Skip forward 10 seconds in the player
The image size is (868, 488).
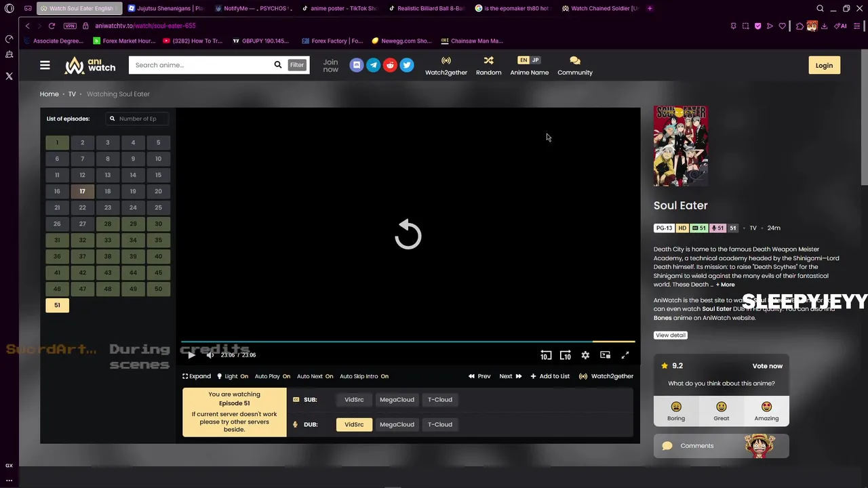pyautogui.click(x=566, y=355)
